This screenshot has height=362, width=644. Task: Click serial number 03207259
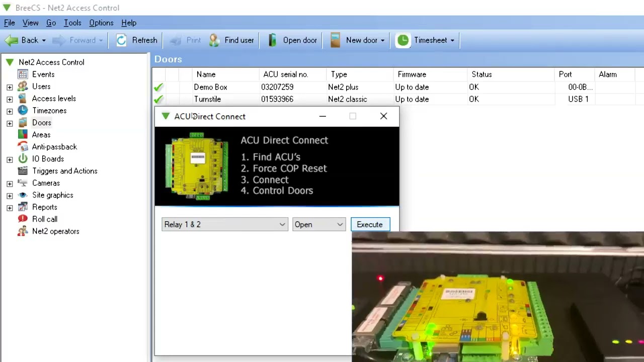click(277, 87)
